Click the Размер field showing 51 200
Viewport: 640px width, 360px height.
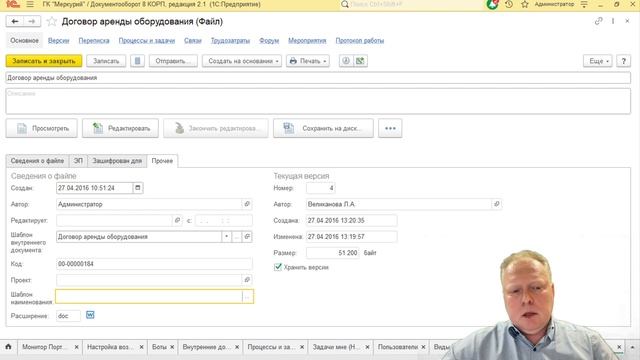(333, 253)
